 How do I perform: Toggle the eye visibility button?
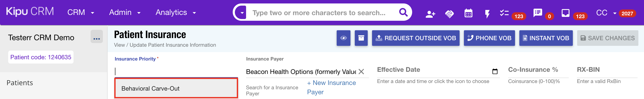(x=343, y=38)
